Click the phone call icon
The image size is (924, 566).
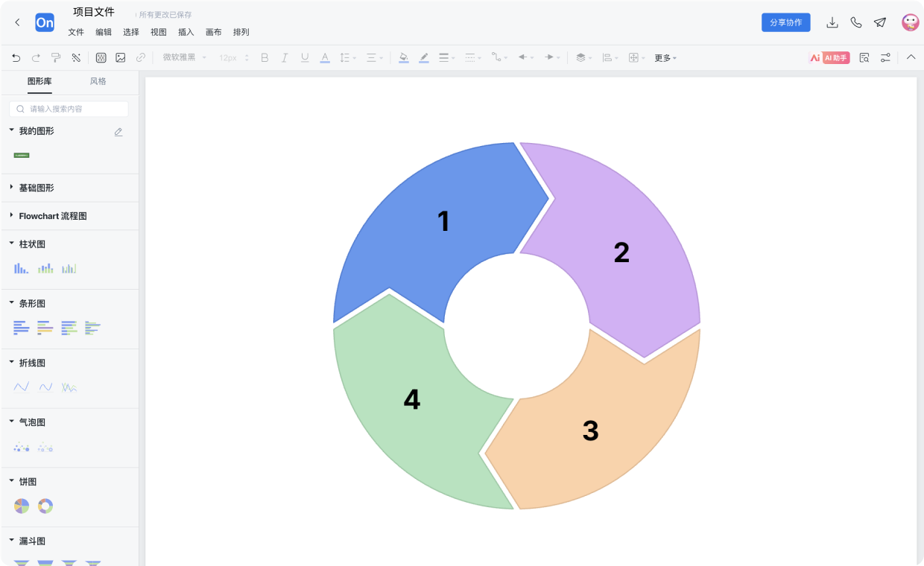[x=856, y=22]
